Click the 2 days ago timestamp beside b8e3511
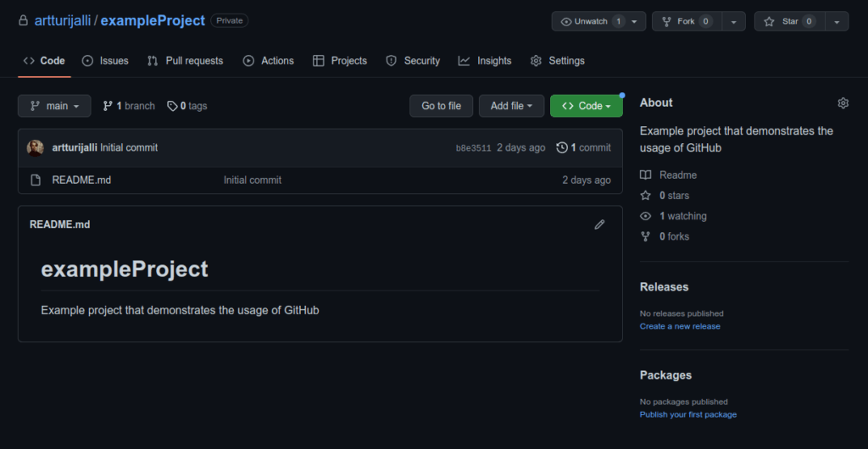Viewport: 868px width, 449px height. click(x=521, y=147)
